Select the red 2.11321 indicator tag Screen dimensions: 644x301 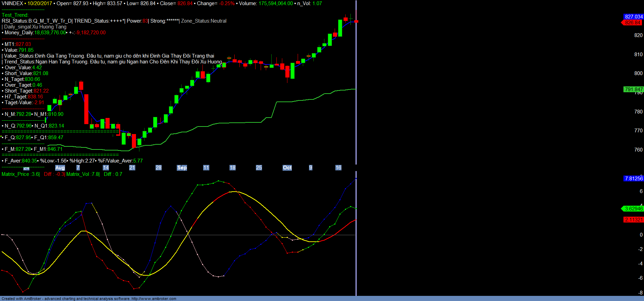click(x=633, y=219)
